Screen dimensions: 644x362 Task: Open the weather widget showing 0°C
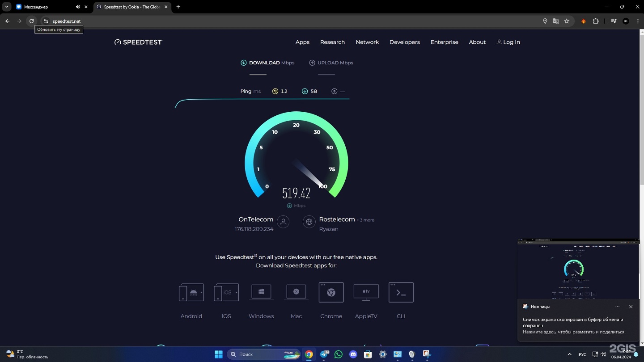click(27, 354)
